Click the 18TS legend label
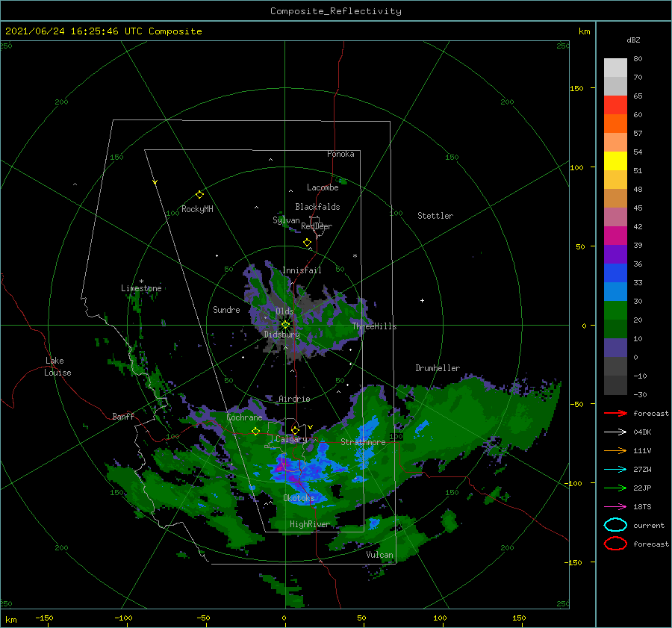Screen dimensions: 672x628 coord(642,507)
